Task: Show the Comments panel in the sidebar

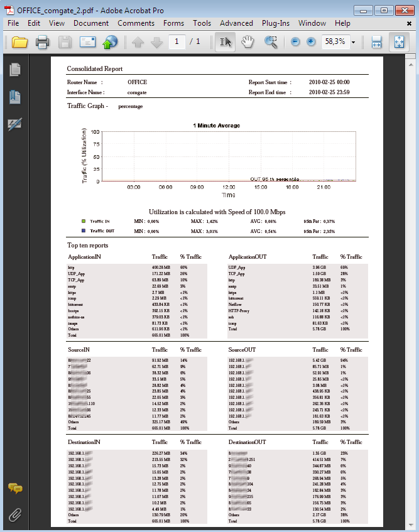Action: click(x=15, y=488)
